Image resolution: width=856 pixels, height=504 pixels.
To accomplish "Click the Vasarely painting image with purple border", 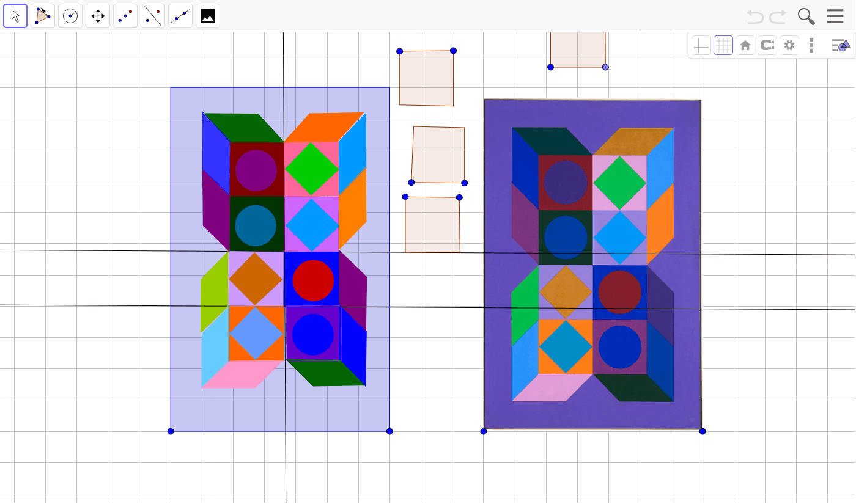I will [x=592, y=264].
